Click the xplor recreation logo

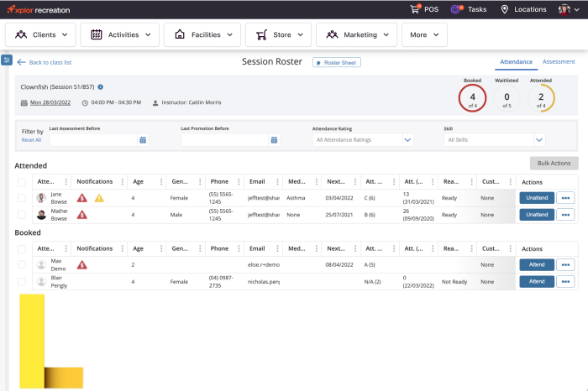[x=39, y=10]
